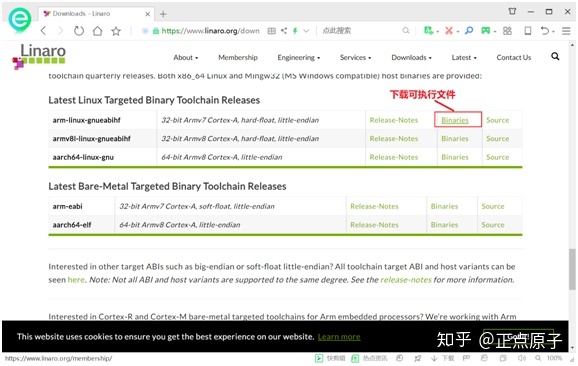The image size is (578, 366).
Task: Open Source for aarch64-elf
Action: pos(493,225)
